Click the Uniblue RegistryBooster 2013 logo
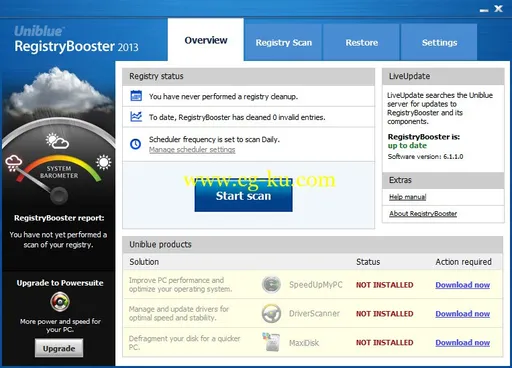512x368 pixels. (x=76, y=39)
